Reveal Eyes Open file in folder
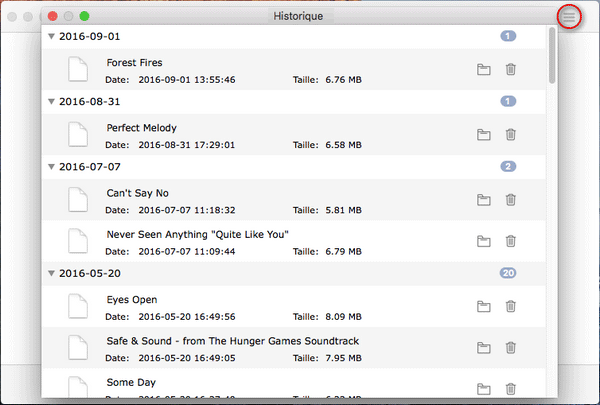 484,306
